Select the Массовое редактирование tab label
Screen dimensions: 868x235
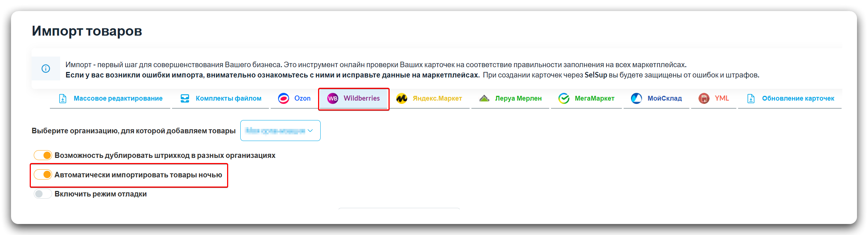point(118,98)
